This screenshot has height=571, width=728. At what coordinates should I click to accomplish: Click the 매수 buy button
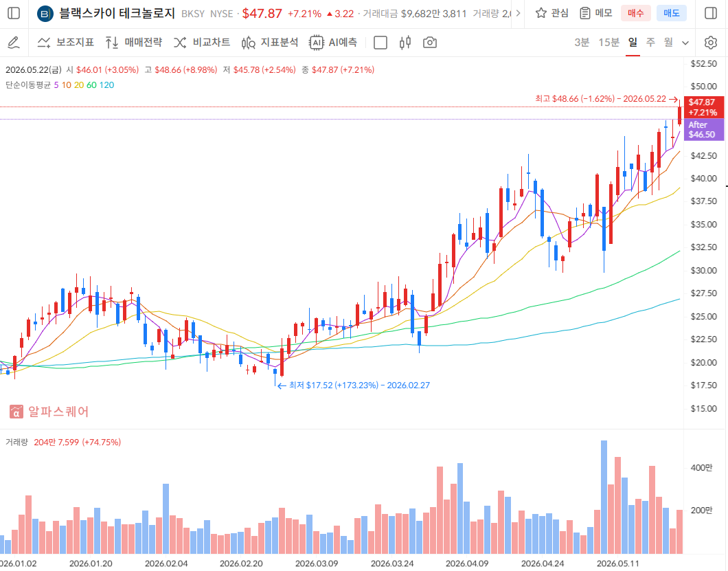pos(635,13)
